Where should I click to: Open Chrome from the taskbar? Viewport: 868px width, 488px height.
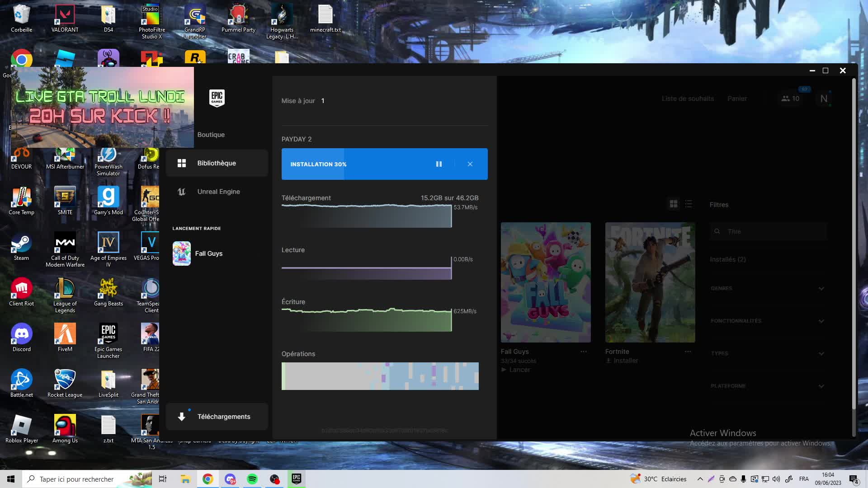pos(208,479)
